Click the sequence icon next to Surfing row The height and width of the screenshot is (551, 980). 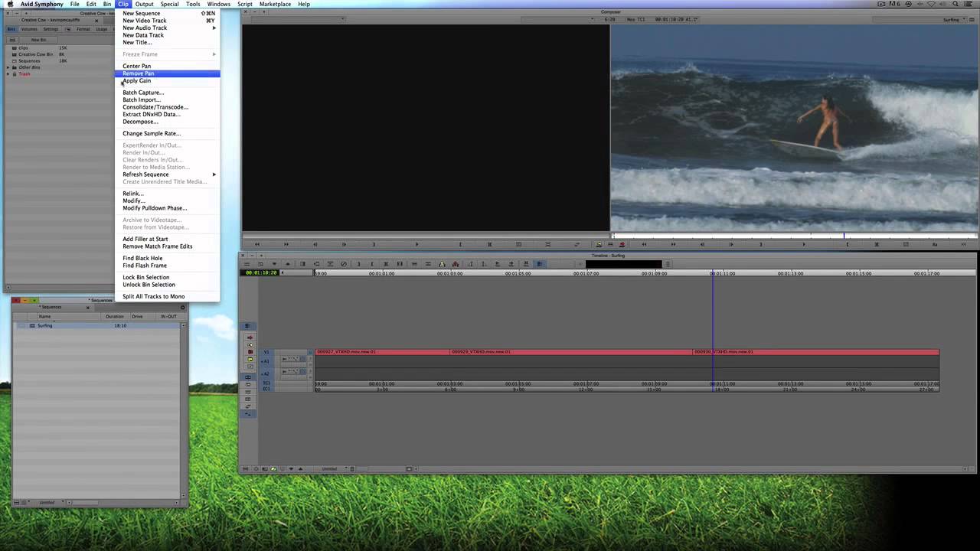click(32, 325)
